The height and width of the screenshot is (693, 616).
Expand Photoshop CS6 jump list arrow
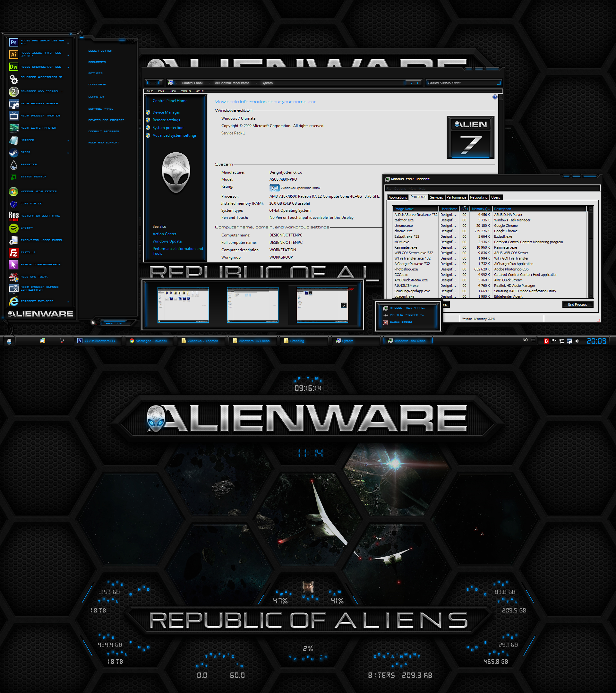[68, 43]
